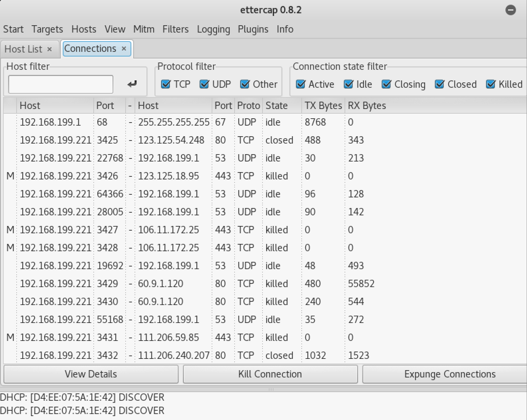The image size is (527, 420).
Task: Open the Start menu
Action: 13,29
